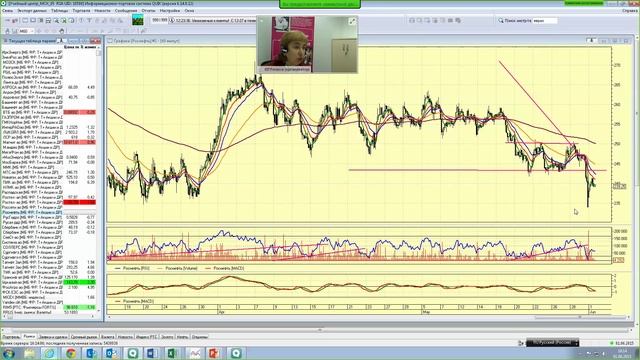The height and width of the screenshot is (360, 640).
Task: Switch to the Золото tab
Action: [167, 337]
